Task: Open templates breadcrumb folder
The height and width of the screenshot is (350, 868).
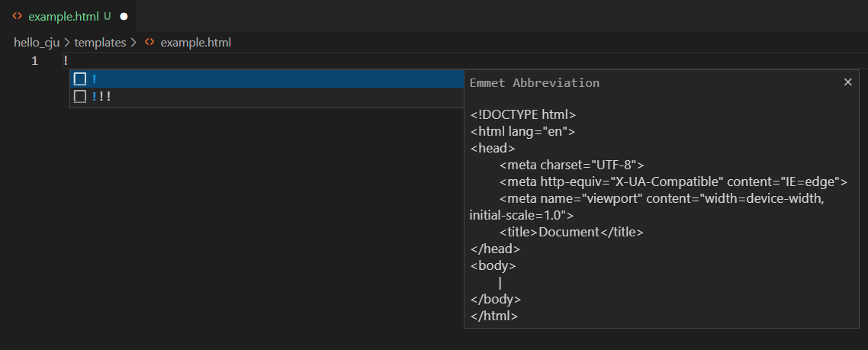Action: coord(100,42)
